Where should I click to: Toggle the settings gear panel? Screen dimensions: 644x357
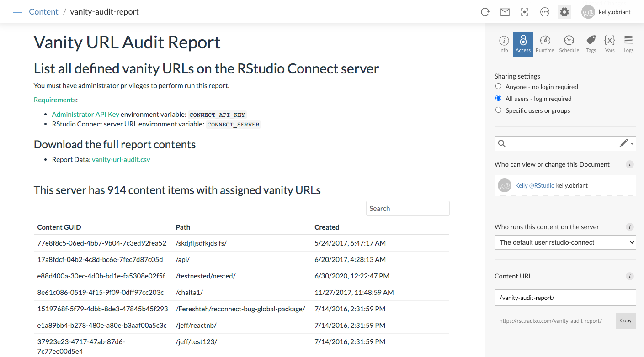pyautogui.click(x=564, y=12)
